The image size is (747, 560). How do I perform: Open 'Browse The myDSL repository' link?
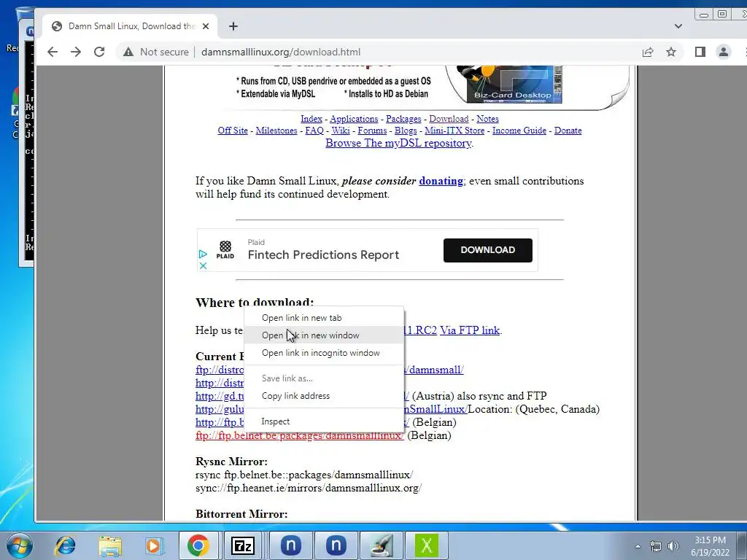399,143
